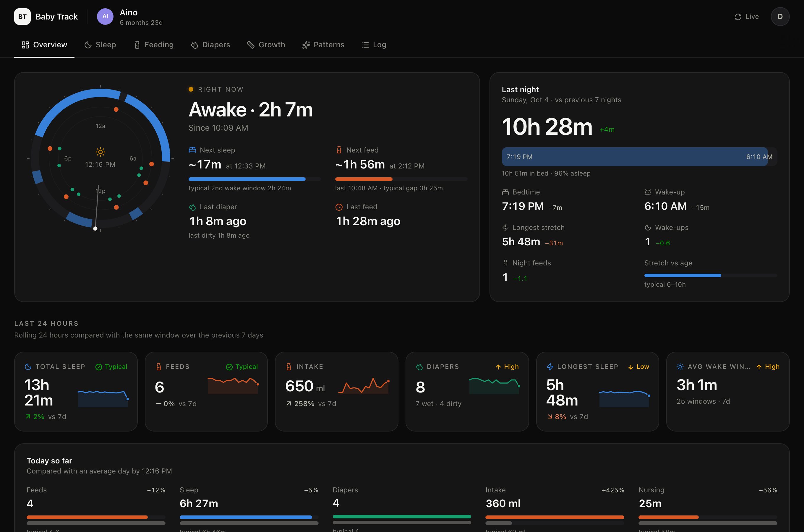Go to the Diapers tab
This screenshot has width=804, height=532.
coord(210,45)
